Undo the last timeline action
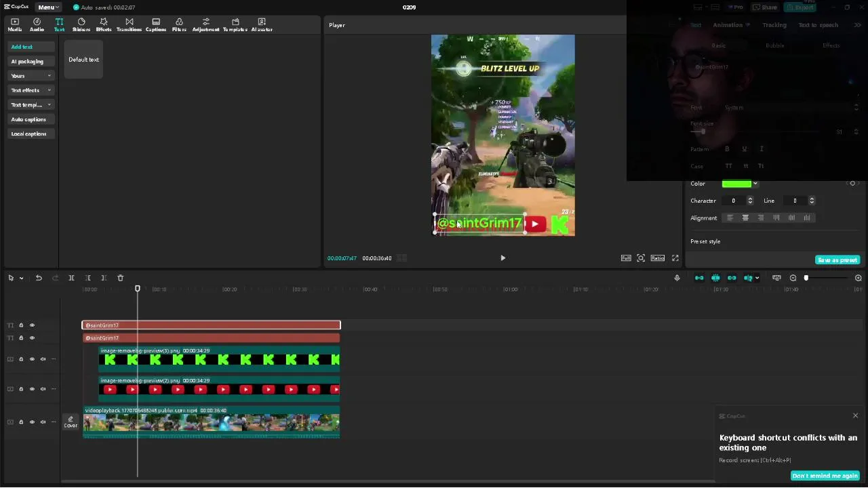 (x=39, y=278)
